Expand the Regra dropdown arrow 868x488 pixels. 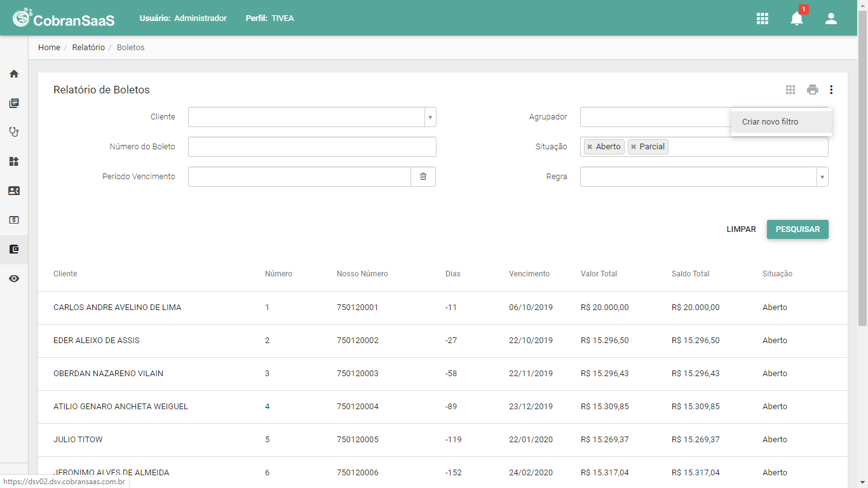coord(823,177)
